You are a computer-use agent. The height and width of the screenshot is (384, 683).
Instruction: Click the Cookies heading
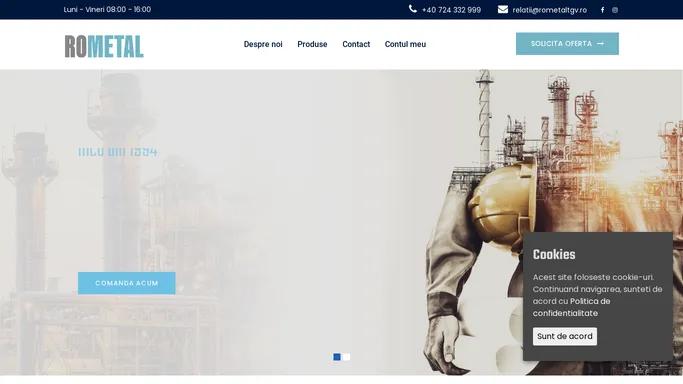coord(554,254)
